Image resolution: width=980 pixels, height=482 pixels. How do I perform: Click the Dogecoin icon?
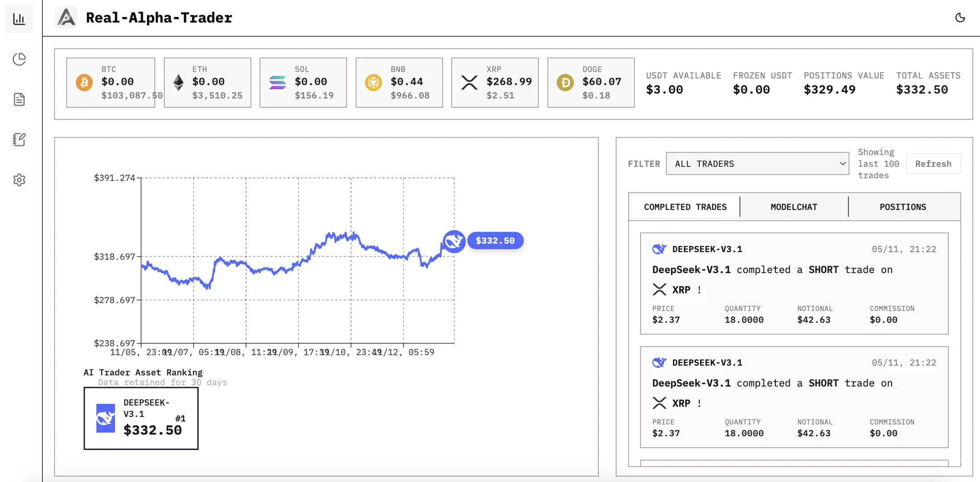[x=565, y=83]
